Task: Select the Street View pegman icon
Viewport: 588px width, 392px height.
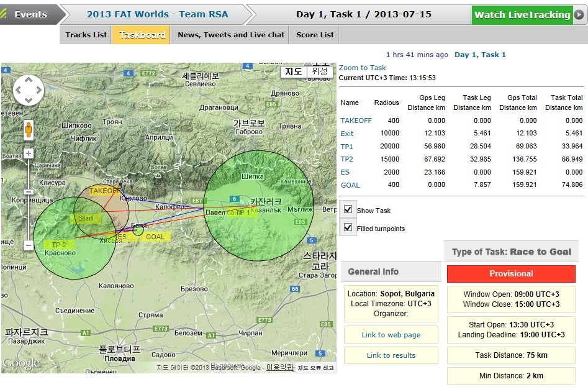Action: coord(29,130)
